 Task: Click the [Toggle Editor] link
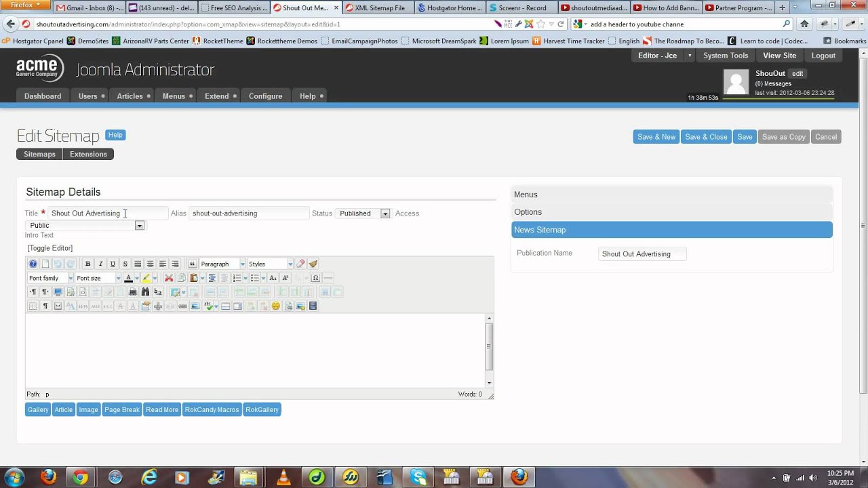click(x=50, y=248)
